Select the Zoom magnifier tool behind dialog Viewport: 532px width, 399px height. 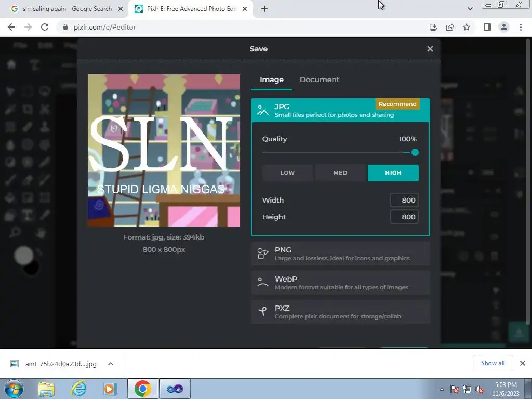coord(15,232)
